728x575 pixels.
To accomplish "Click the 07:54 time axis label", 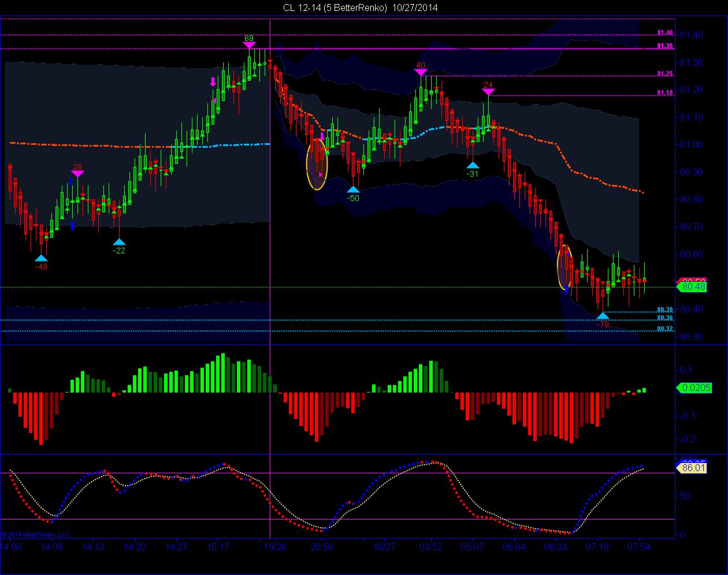I will pos(640,546).
